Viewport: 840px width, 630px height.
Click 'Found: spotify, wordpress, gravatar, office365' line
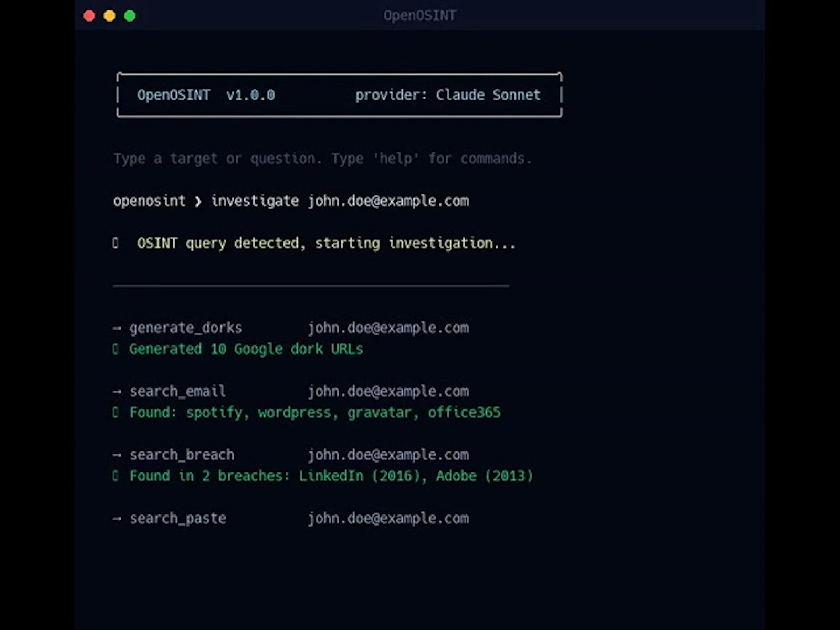click(315, 413)
